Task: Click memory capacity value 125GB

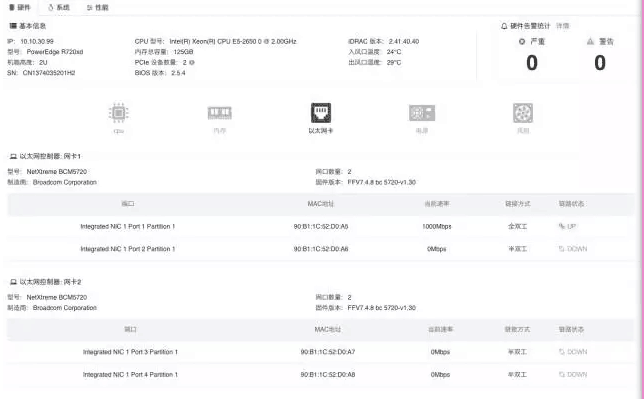Action: [183, 52]
